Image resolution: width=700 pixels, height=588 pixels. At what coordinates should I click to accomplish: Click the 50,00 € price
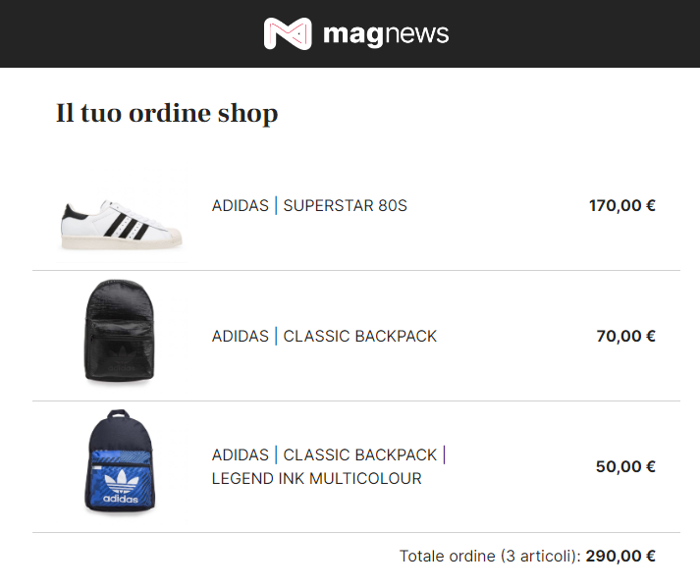pos(625,466)
